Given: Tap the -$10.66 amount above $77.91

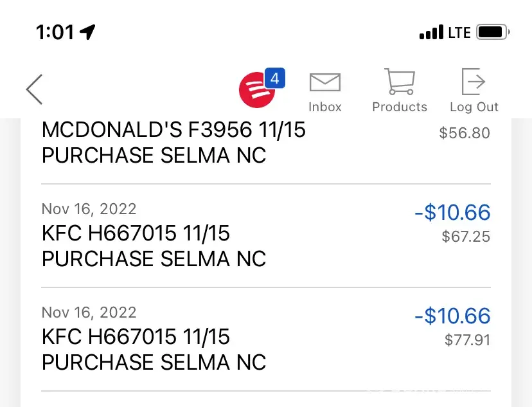Looking at the screenshot, I should [452, 316].
